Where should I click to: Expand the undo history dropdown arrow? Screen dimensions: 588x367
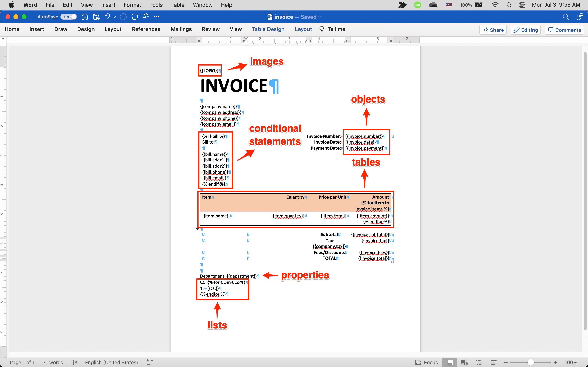tap(115, 17)
